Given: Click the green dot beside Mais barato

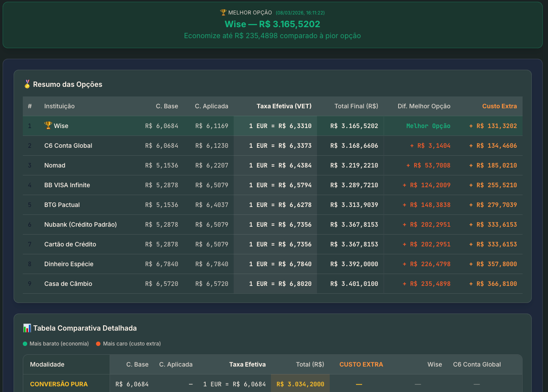Looking at the screenshot, I should click(25, 344).
